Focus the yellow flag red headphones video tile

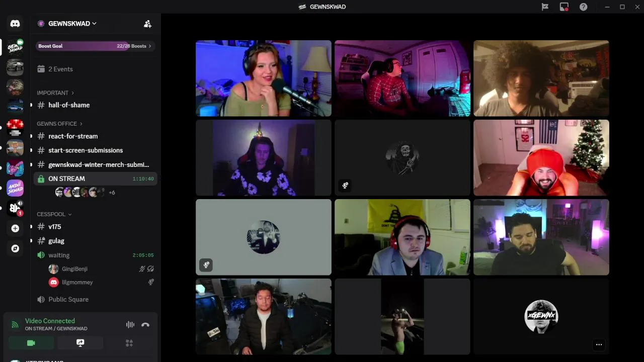[403, 237]
